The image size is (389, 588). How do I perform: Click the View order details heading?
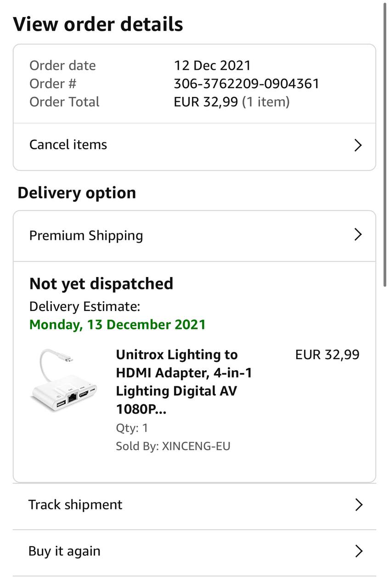(98, 24)
